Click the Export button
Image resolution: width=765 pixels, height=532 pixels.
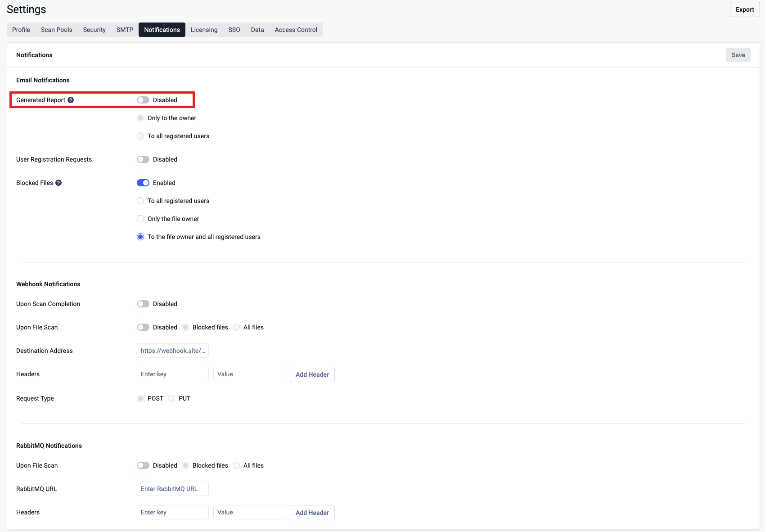click(745, 9)
